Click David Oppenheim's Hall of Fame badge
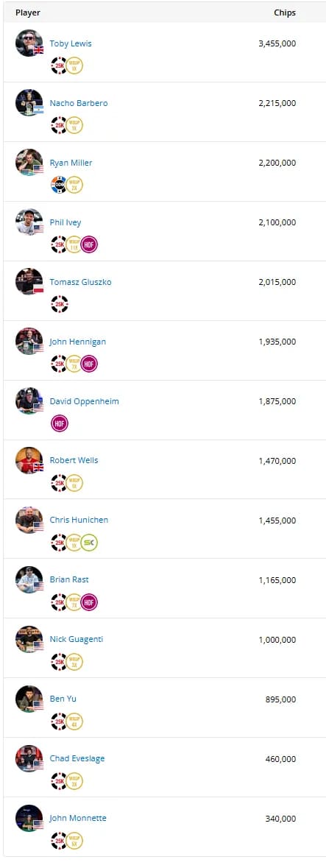The height and width of the screenshot is (868, 326). coord(59,423)
